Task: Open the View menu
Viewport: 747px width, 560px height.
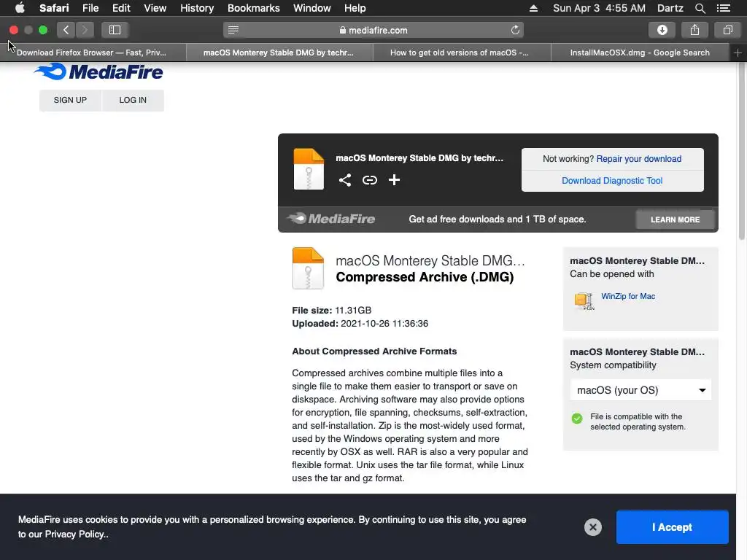Action: 155,8
